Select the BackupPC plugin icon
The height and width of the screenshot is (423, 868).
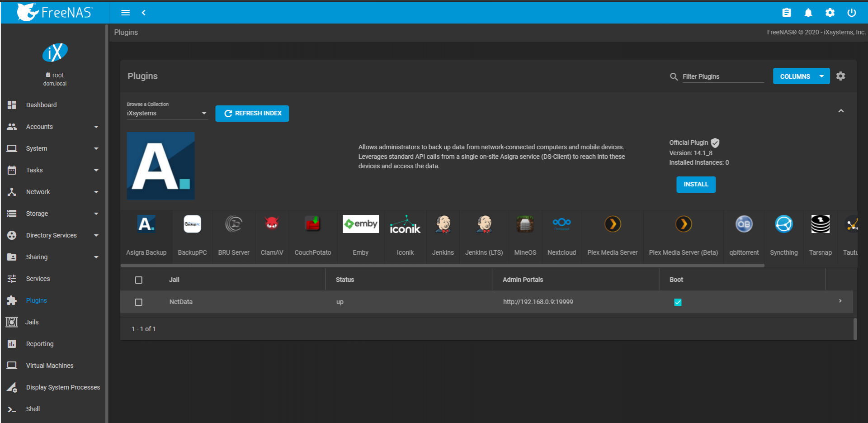(x=192, y=224)
